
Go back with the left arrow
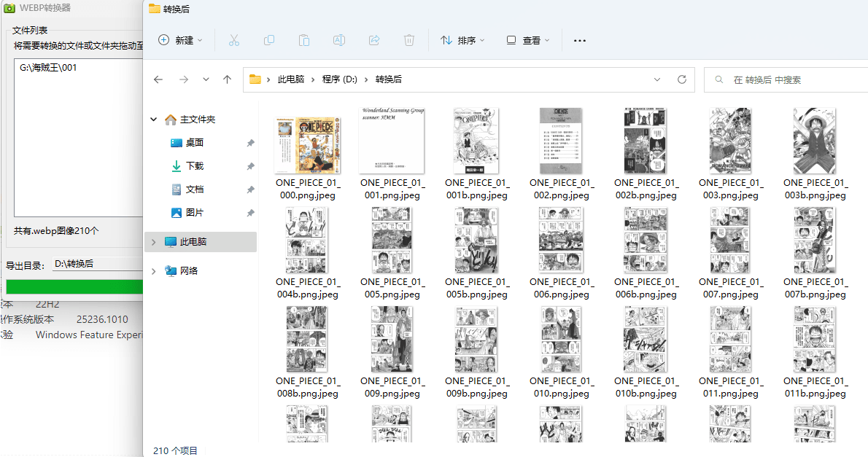(x=158, y=79)
